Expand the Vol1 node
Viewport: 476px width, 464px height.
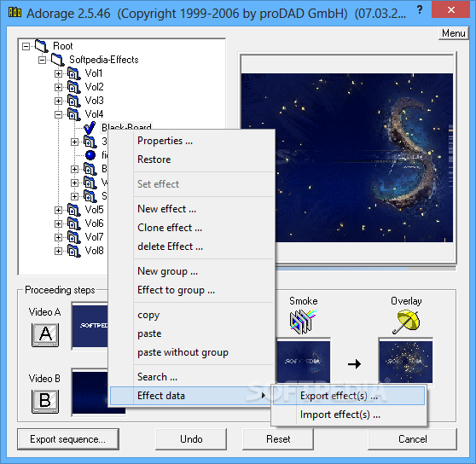pos(58,73)
